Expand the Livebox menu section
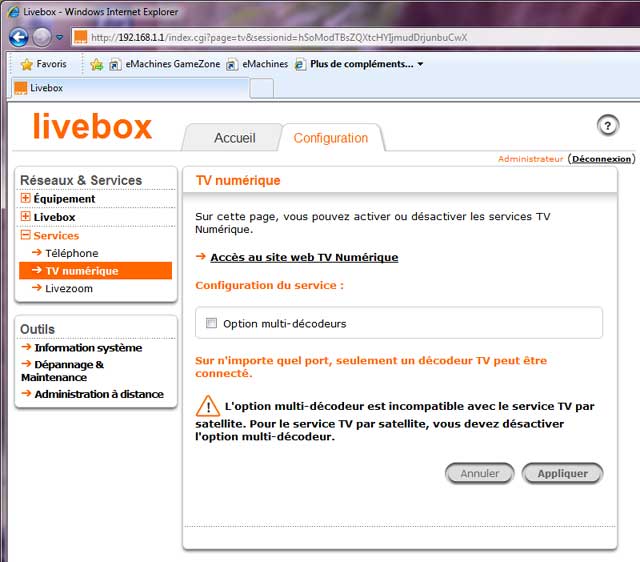 pyautogui.click(x=26, y=217)
